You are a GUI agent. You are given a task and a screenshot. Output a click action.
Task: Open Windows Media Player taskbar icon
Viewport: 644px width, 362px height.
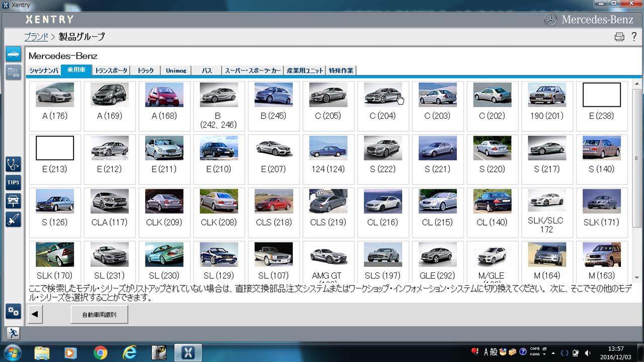[x=71, y=352]
